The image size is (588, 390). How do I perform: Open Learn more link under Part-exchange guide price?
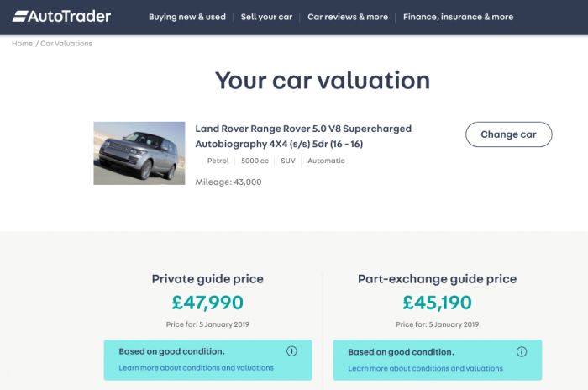click(x=425, y=369)
